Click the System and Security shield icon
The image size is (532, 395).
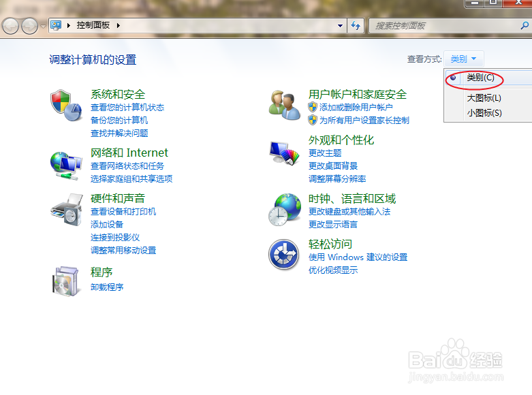(66, 106)
